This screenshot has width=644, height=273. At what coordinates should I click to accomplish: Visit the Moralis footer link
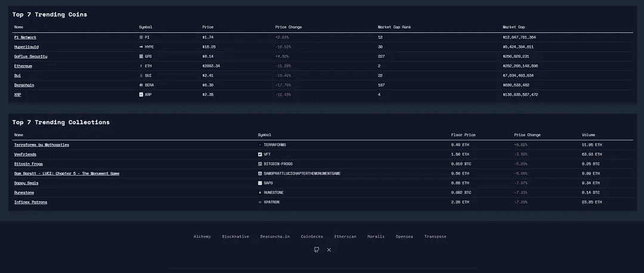point(376,237)
